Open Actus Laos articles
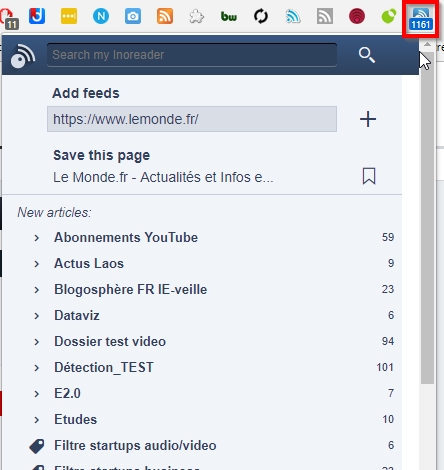 [89, 264]
